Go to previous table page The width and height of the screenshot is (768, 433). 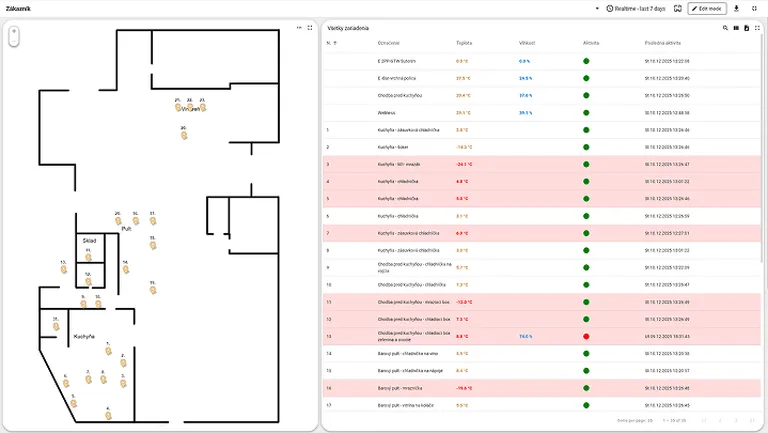tap(720, 420)
